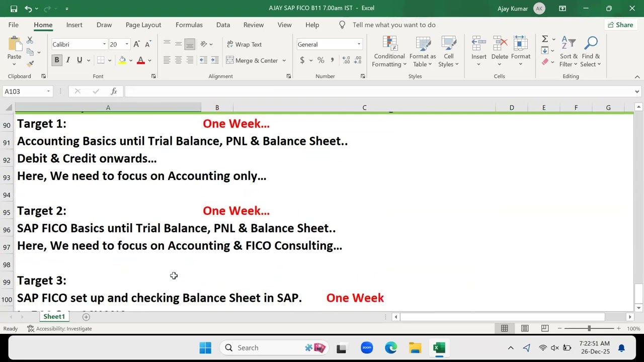The width and height of the screenshot is (644, 362).
Task: Add a new sheet with plus icon
Action: (x=86, y=317)
